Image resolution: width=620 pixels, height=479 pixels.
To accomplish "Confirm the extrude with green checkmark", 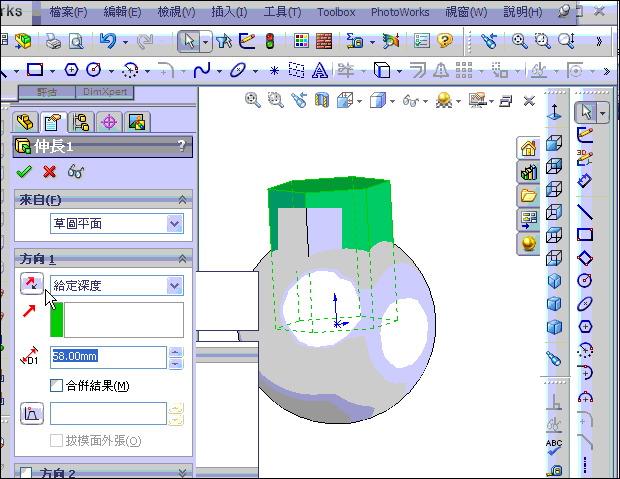I will [24, 172].
